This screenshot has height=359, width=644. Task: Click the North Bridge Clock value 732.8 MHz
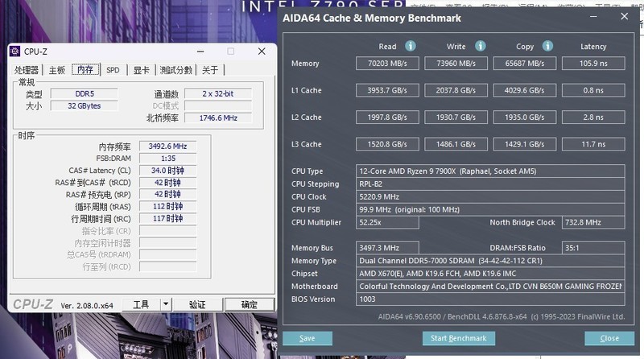point(593,222)
